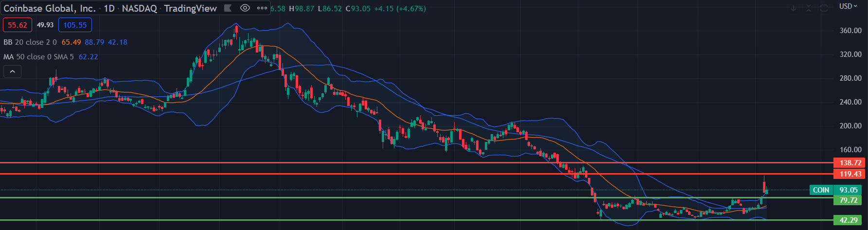
Task: Click the 62.22 MA value
Action: [88, 57]
